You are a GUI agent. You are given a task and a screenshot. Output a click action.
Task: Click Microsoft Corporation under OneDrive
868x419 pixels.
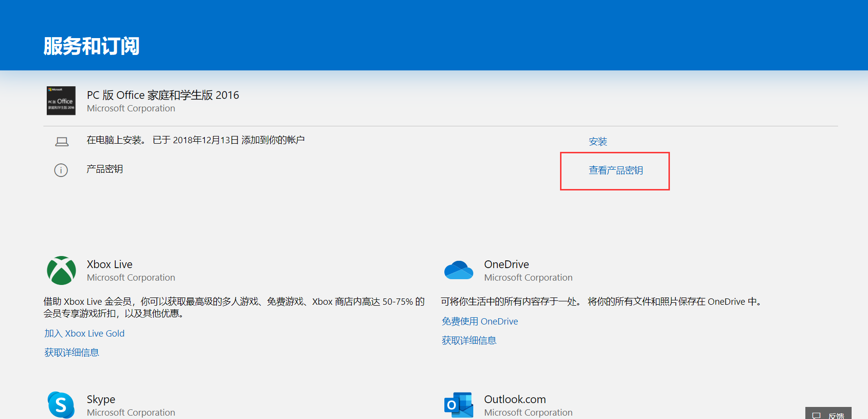click(x=528, y=278)
